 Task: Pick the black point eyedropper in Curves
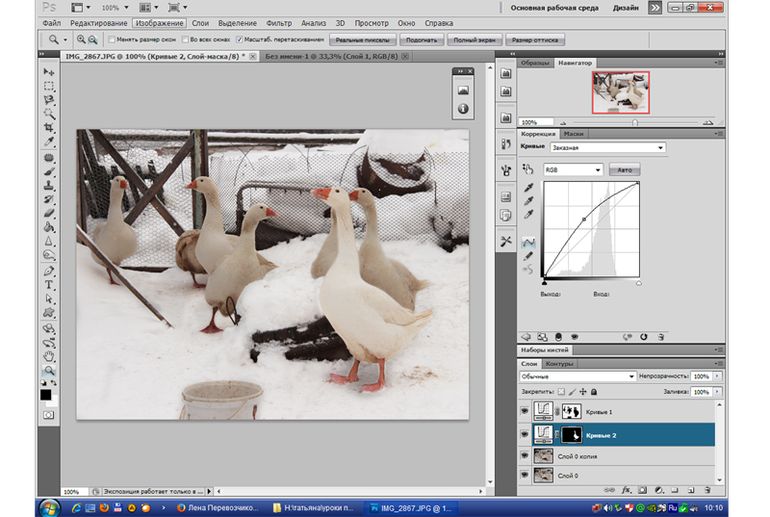(529, 187)
